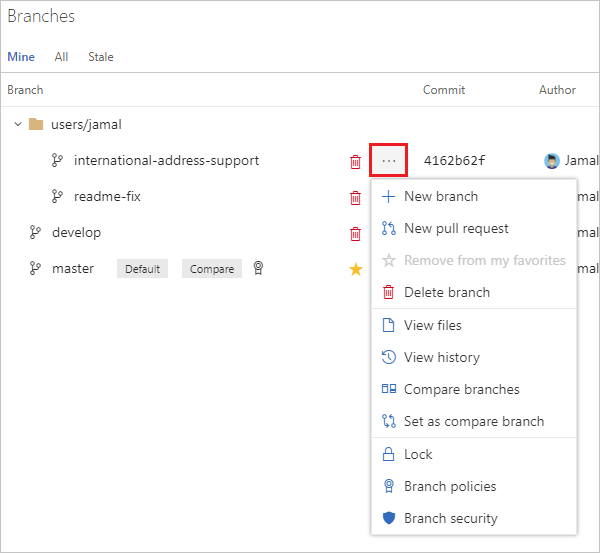Switch to the All tab
The image size is (600, 553).
click(x=61, y=57)
